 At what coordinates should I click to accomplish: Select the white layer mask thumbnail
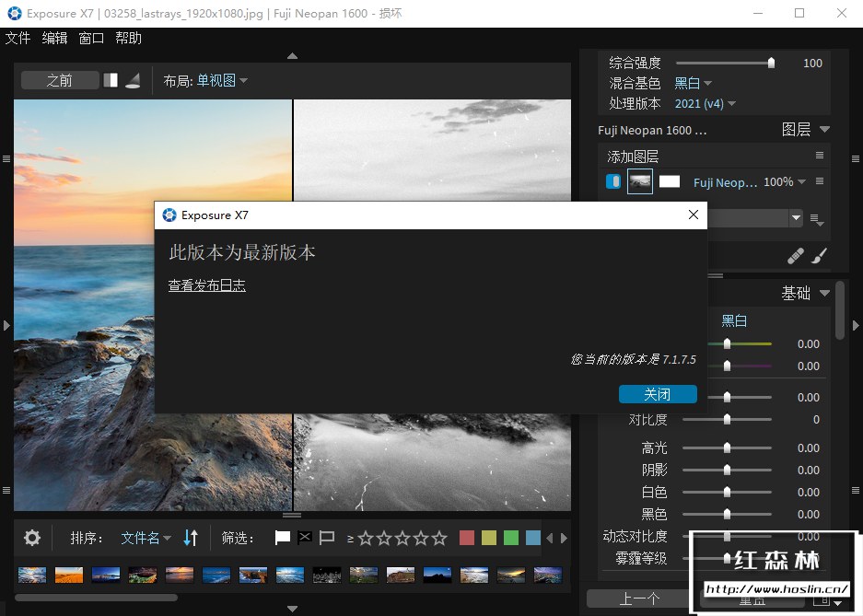(x=670, y=181)
